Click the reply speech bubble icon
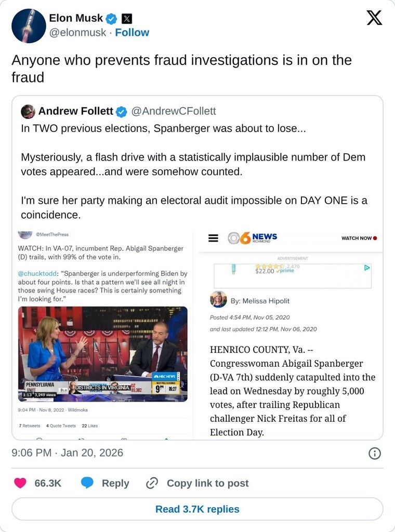 (x=87, y=483)
